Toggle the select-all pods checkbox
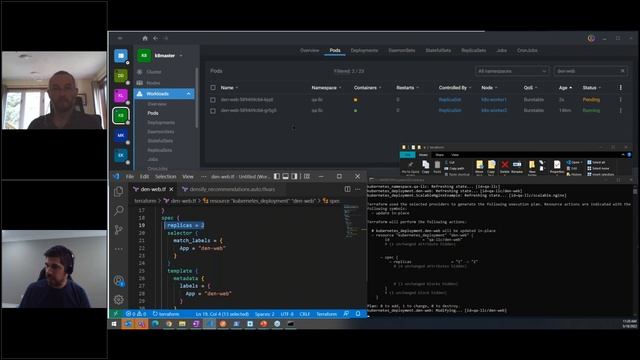This screenshot has height=360, width=640. click(x=213, y=87)
